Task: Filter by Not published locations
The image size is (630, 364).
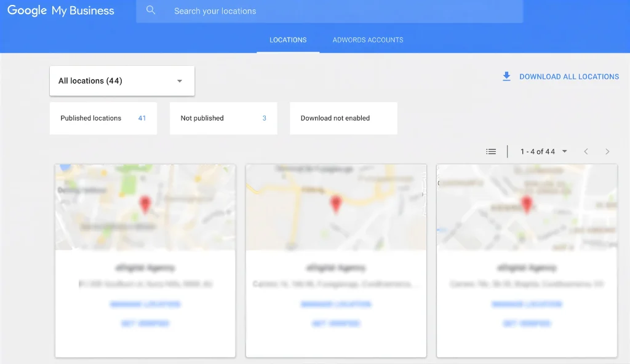Action: [x=223, y=118]
